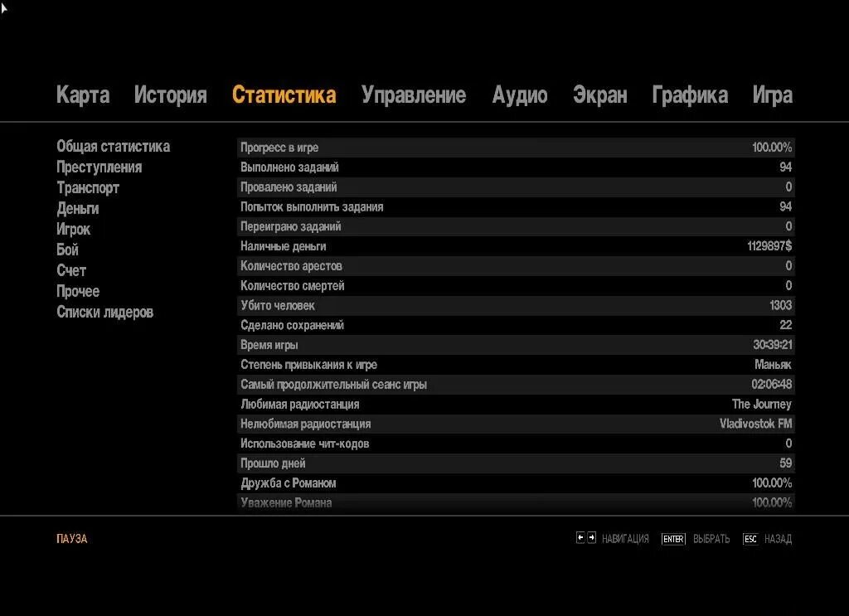Select the Сделано сохранений row
Screen dimensions: 849x616
516,325
